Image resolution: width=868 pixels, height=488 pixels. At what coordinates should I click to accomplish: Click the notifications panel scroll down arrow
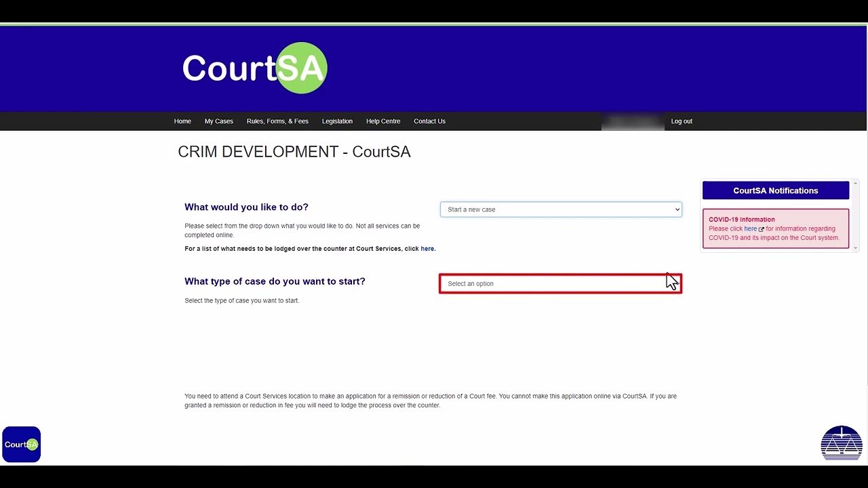coord(855,248)
